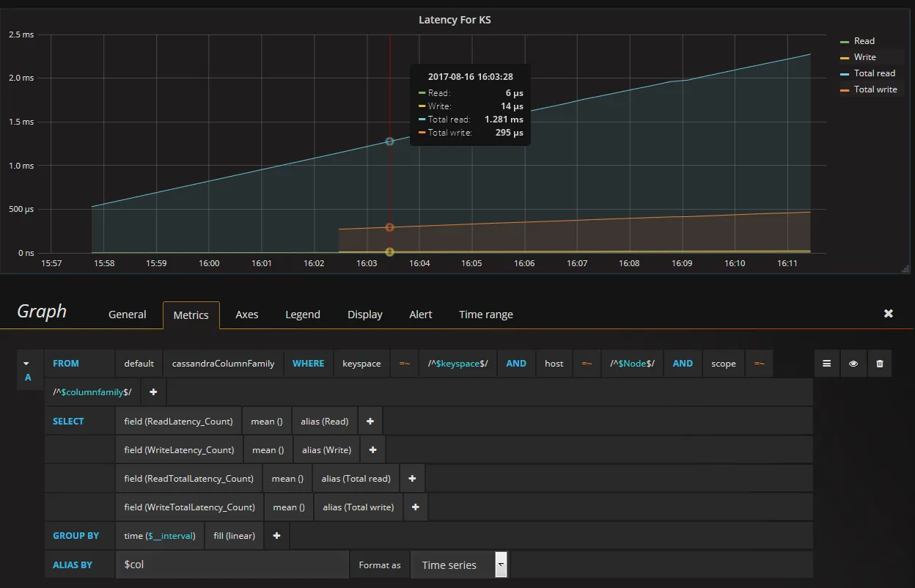The width and height of the screenshot is (915, 588).
Task: Add function plus after alias (Read)
Action: pos(370,421)
